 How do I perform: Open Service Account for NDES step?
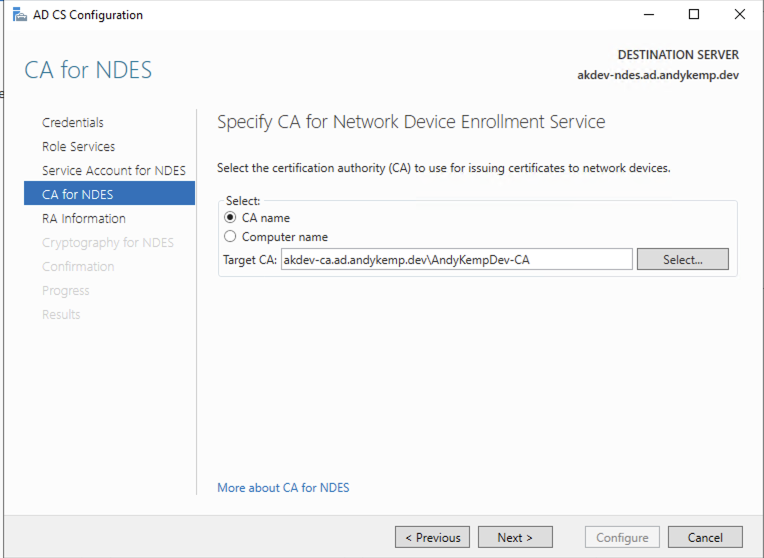(114, 171)
